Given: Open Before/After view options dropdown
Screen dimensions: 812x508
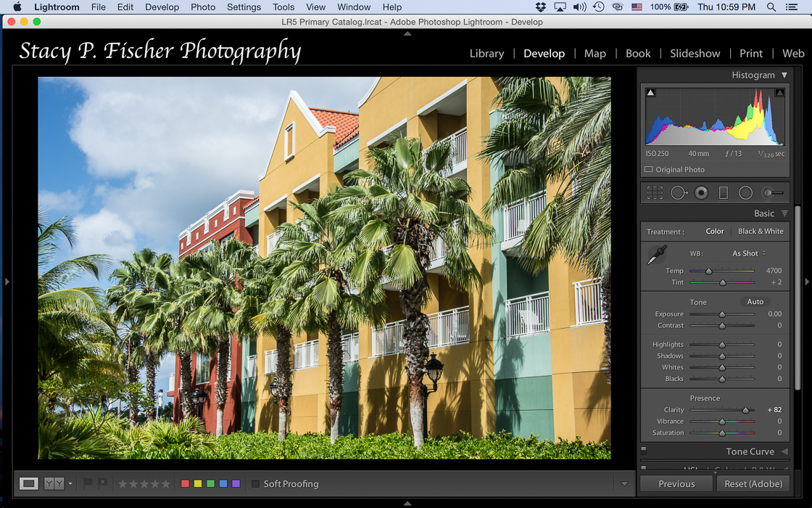Looking at the screenshot, I should pos(70,483).
